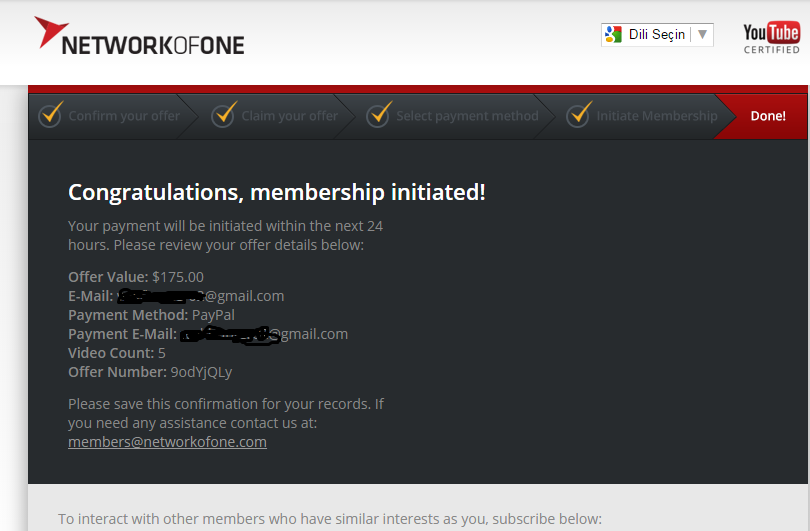This screenshot has height=531, width=810.
Task: Click the checkmark beside Initiate Membership
Action: click(x=579, y=115)
